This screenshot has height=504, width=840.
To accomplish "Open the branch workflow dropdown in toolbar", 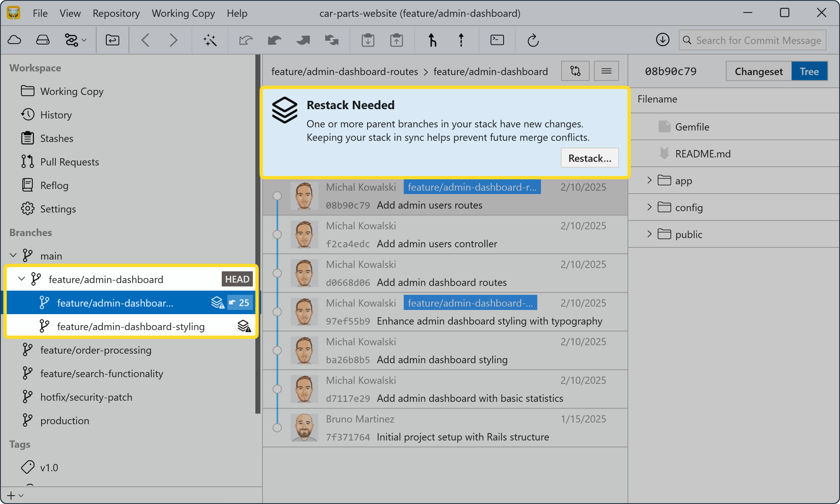I will 75,40.
